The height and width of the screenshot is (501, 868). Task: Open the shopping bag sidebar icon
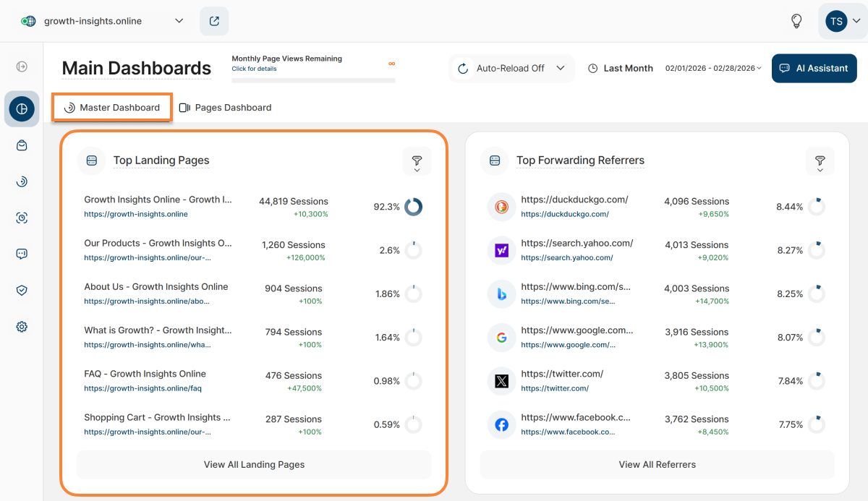click(x=22, y=145)
